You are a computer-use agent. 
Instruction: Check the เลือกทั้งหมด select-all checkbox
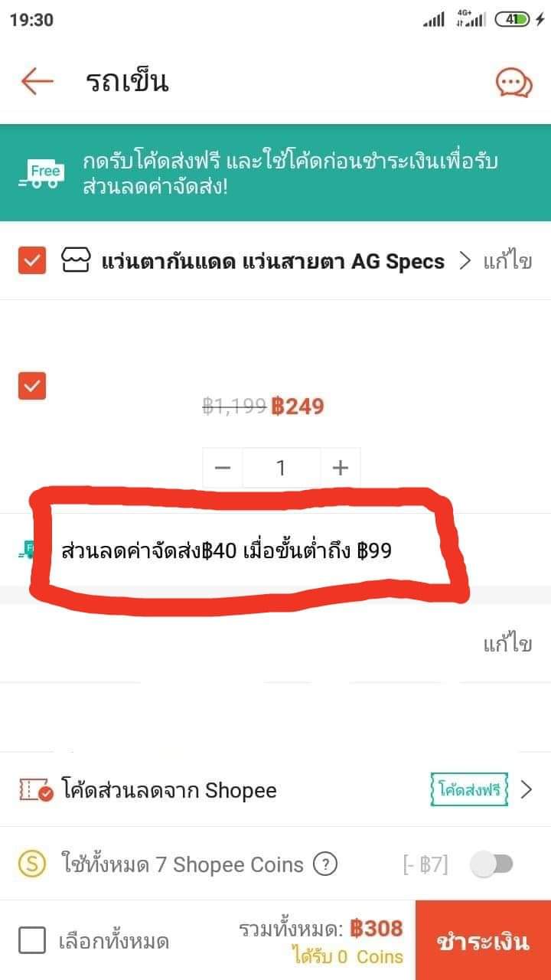coord(32,940)
